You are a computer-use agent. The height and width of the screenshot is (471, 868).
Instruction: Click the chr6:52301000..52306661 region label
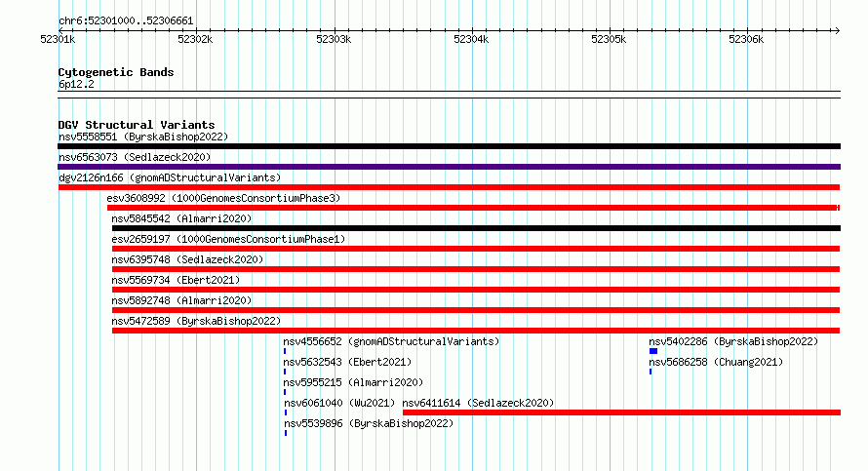click(126, 21)
